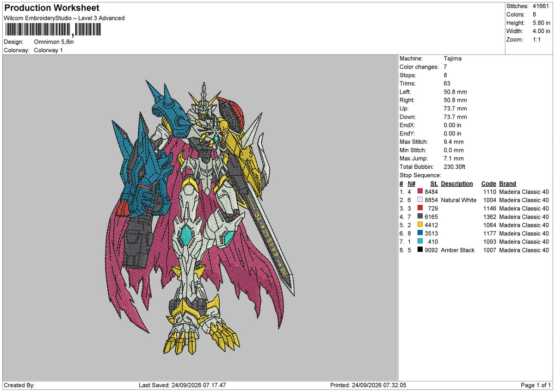Click the Up value 73.7 mm
This screenshot has height=392, width=555.
455,108
